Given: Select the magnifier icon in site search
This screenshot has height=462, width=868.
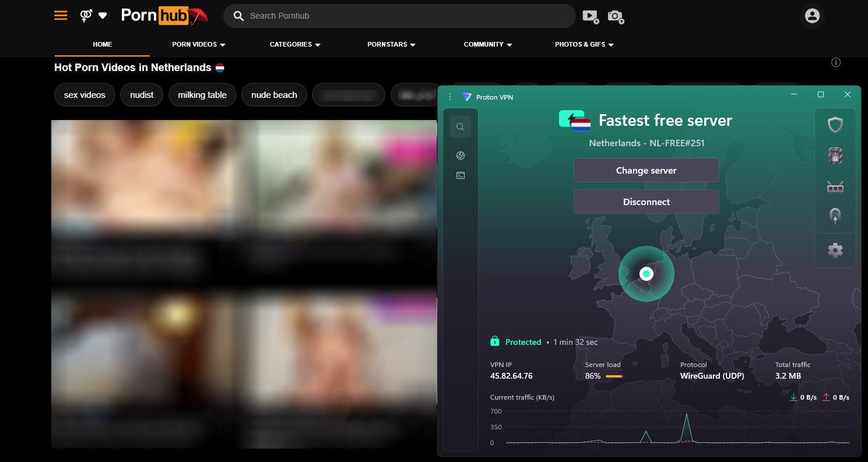Looking at the screenshot, I should click(238, 16).
